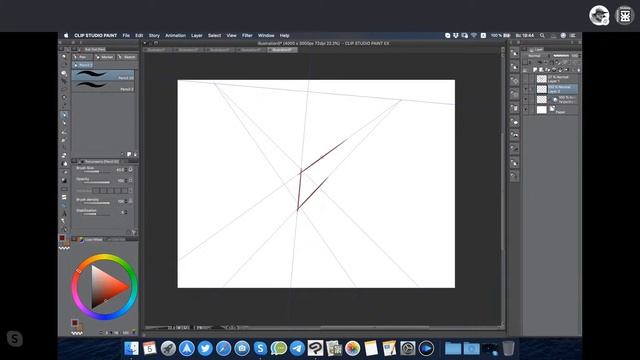Toggle visibility of Layer 1
The height and width of the screenshot is (360, 640).
(526, 79)
